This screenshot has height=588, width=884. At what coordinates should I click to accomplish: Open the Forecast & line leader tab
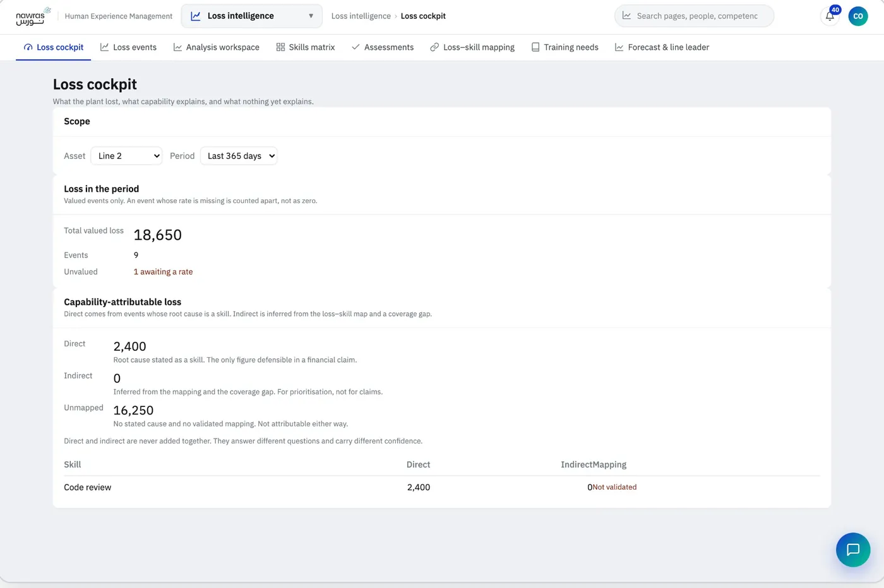(662, 47)
